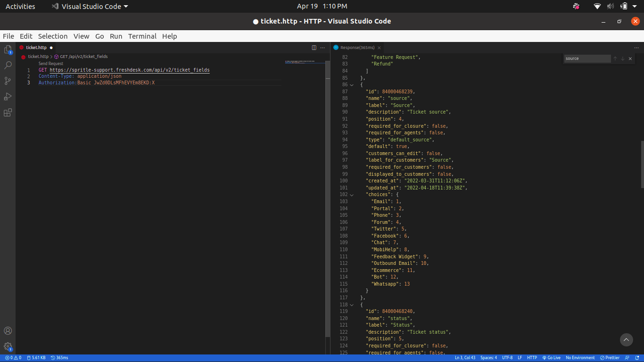Click Activities in the top bar
The height and width of the screenshot is (362, 644).
(x=20, y=7)
